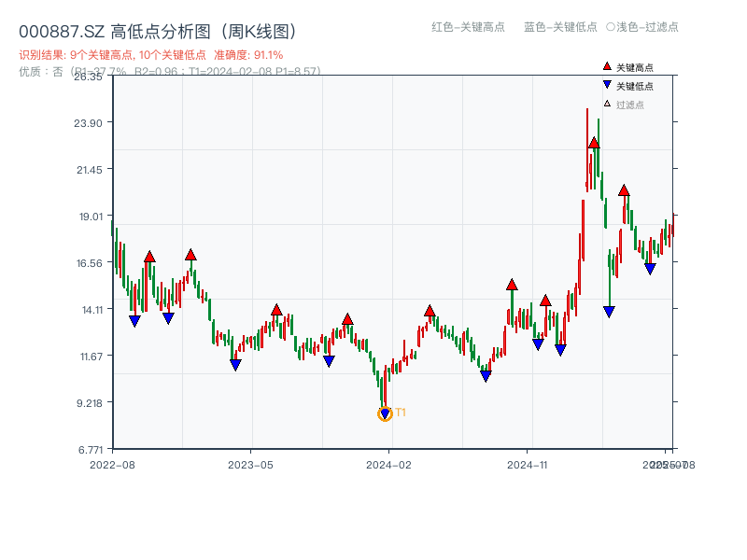747x560 pixels.
Task: Select the topmost red triangle at the price peak
Action: coord(594,143)
